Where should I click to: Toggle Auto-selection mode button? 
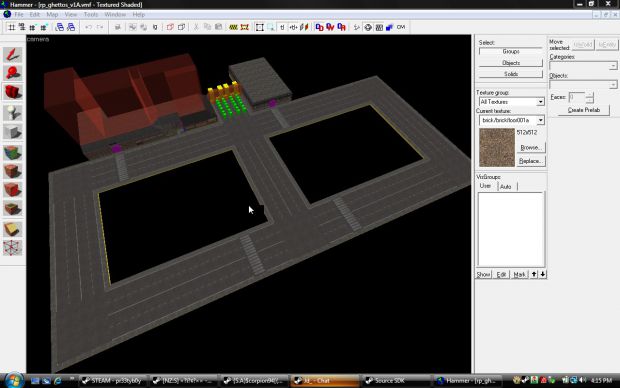coord(271,27)
